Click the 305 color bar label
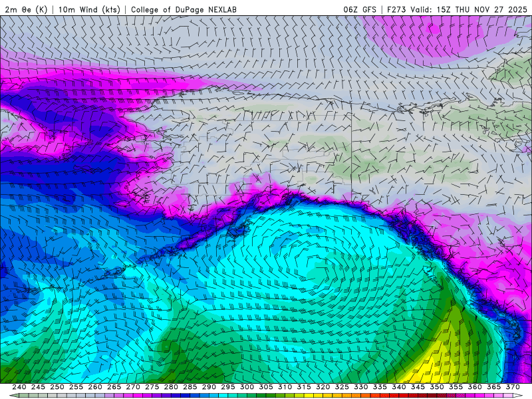Screen dimensions: 532x399 [266, 387]
